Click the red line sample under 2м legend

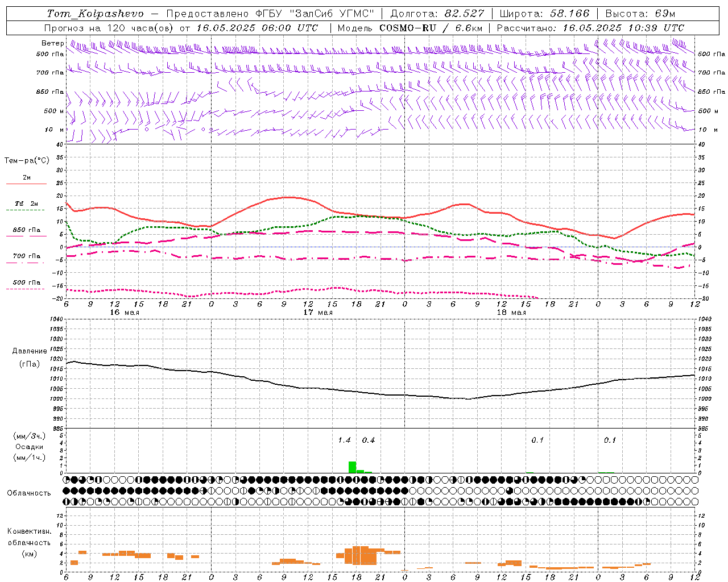[26, 184]
